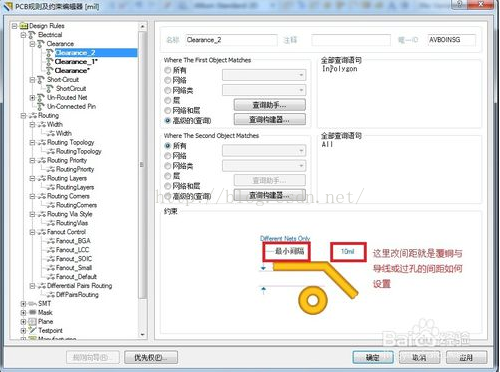Click the Fanout_Small rule icon

tap(51, 268)
